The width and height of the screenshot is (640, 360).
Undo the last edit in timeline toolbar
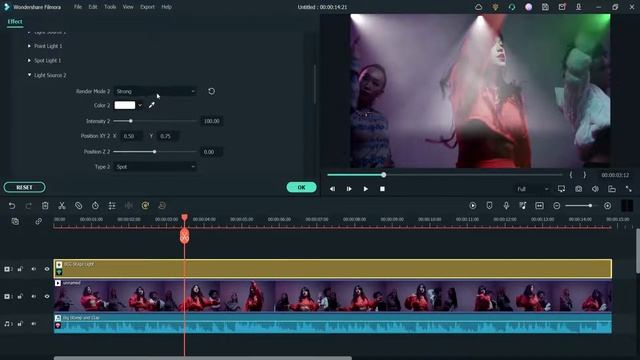(x=12, y=206)
